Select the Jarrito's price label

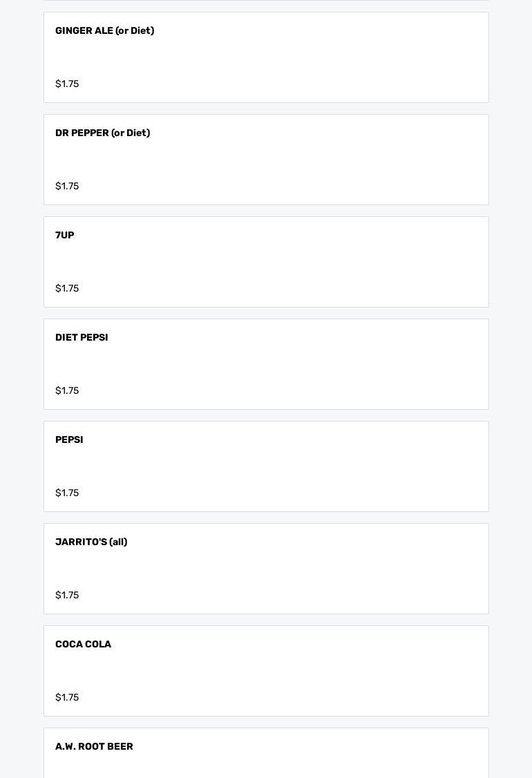click(67, 596)
